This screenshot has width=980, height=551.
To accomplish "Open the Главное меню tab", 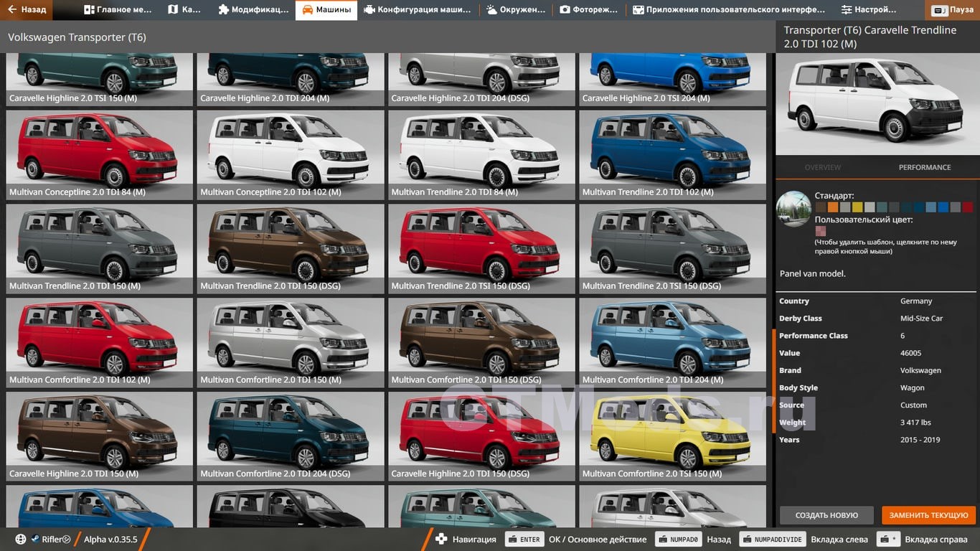I will [118, 10].
